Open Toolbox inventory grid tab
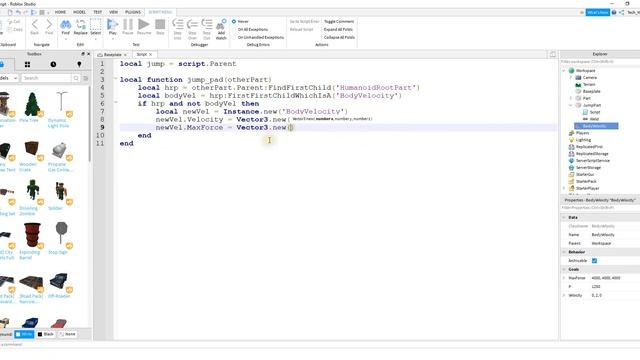This screenshot has height=360, width=640. pos(27,64)
